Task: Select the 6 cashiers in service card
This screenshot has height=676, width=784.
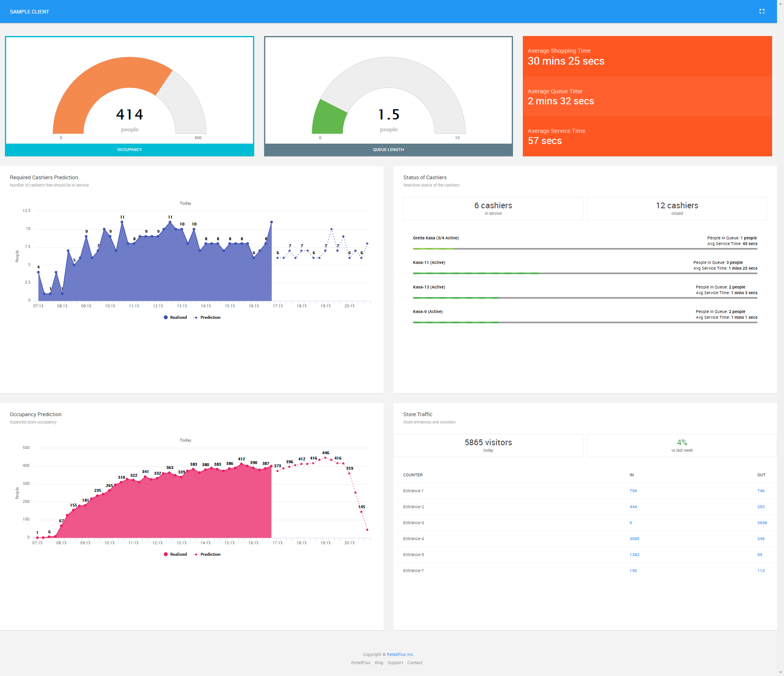Action: pos(493,208)
